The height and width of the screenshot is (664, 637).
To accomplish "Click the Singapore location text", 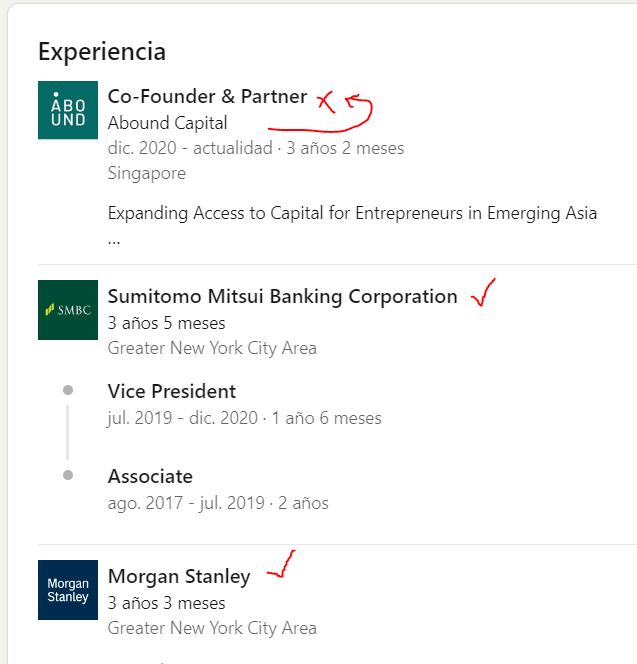I will tap(146, 173).
